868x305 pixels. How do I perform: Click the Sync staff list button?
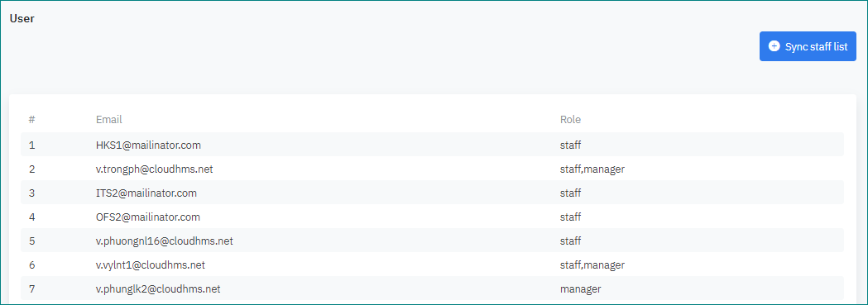(808, 46)
